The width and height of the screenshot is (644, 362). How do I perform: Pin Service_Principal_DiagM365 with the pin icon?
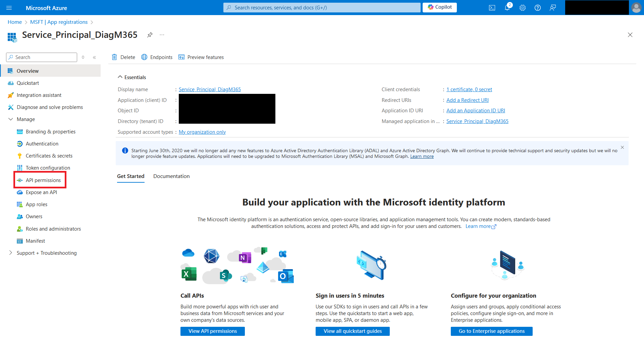[x=150, y=35]
